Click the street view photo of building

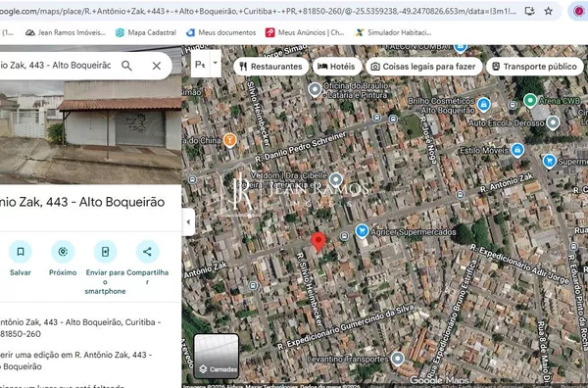click(90, 132)
